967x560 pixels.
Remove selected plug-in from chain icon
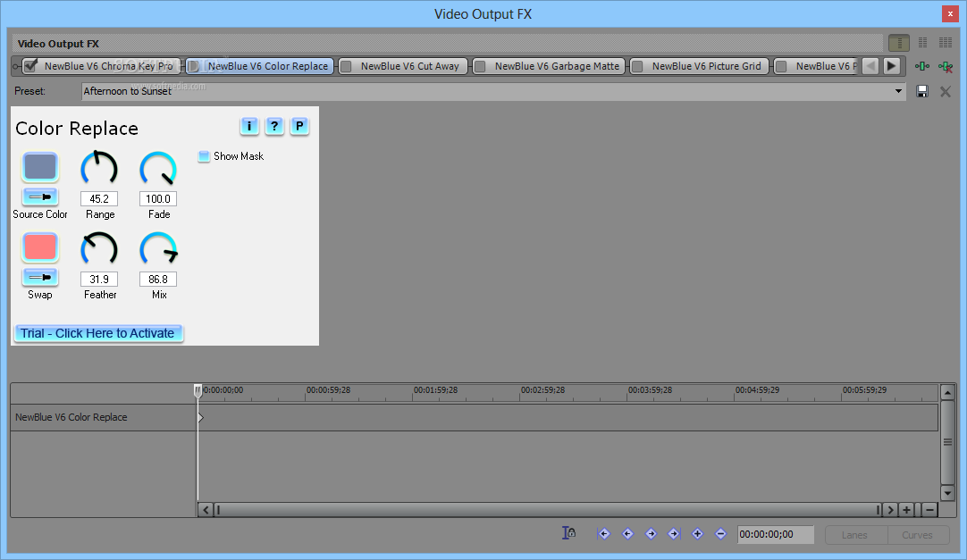(946, 66)
